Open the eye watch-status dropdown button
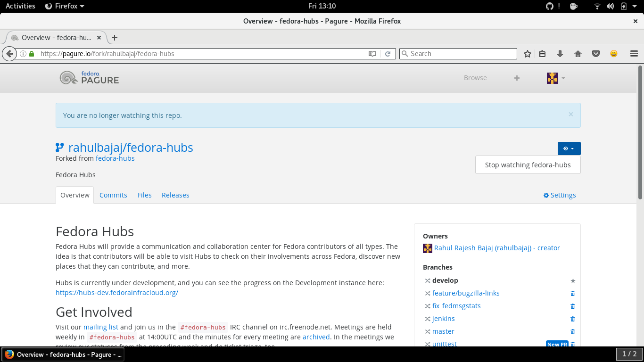The width and height of the screenshot is (644, 362). coord(569,148)
